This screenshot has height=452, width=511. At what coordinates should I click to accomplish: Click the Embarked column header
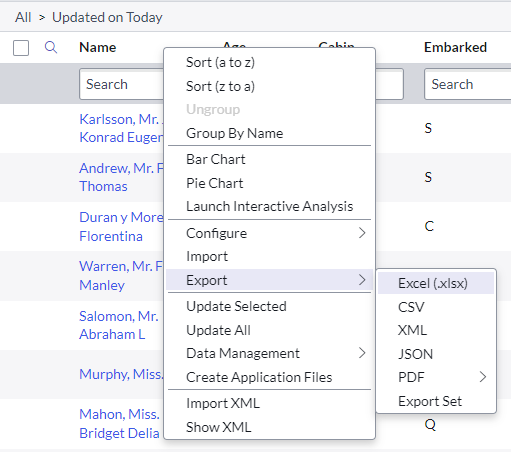pyautogui.click(x=455, y=47)
